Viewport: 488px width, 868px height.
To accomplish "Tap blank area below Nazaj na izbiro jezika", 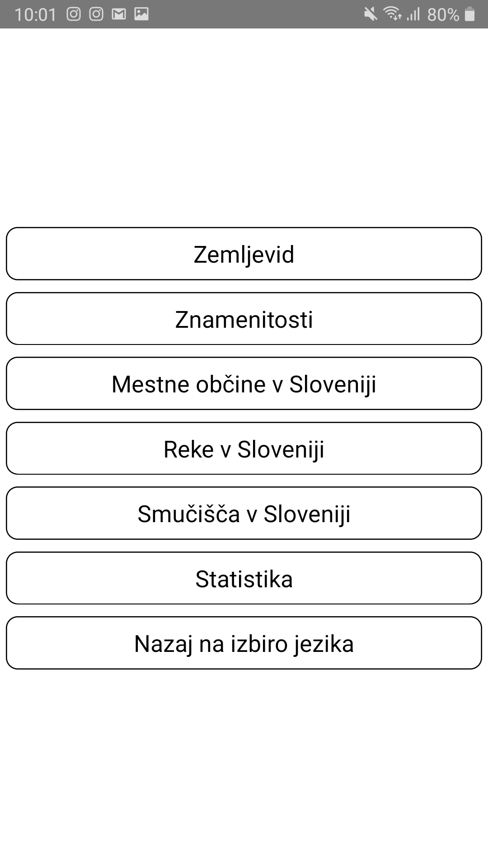I will tap(244, 769).
